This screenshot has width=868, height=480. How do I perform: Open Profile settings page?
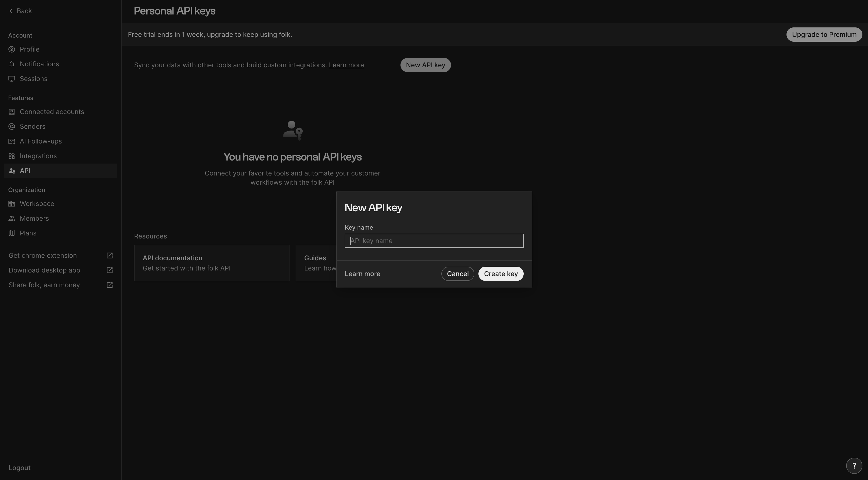coord(61,49)
